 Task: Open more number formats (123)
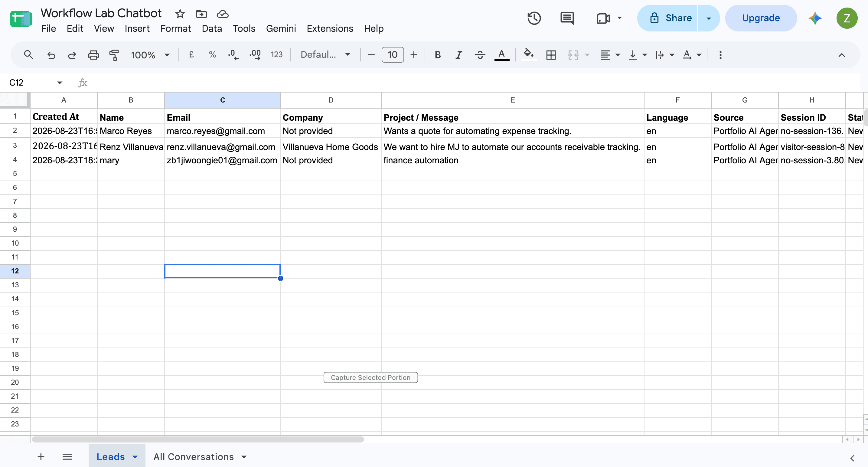(x=276, y=54)
